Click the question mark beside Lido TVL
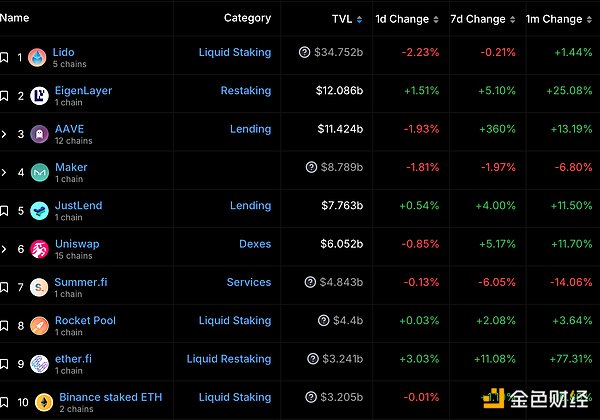600x420 pixels. (x=304, y=52)
